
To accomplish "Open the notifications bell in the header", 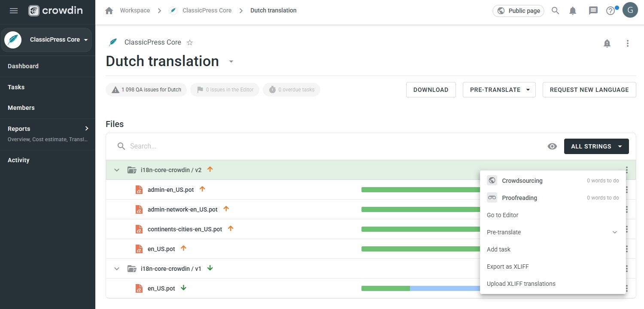I will point(573,11).
